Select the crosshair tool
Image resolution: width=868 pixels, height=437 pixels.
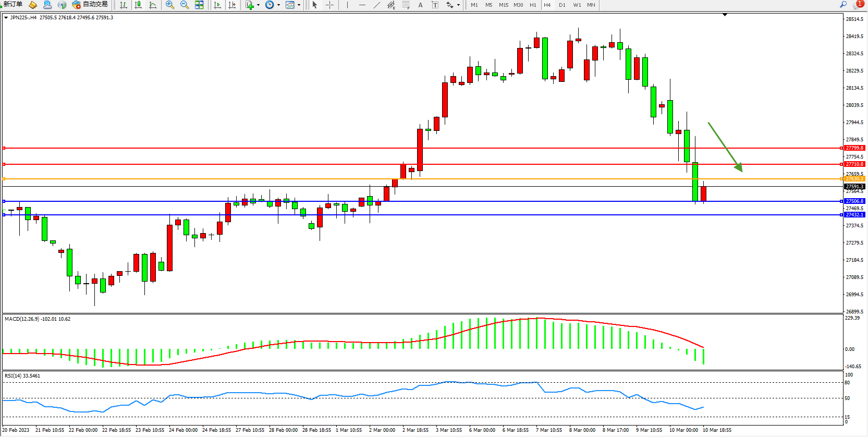pos(330,5)
